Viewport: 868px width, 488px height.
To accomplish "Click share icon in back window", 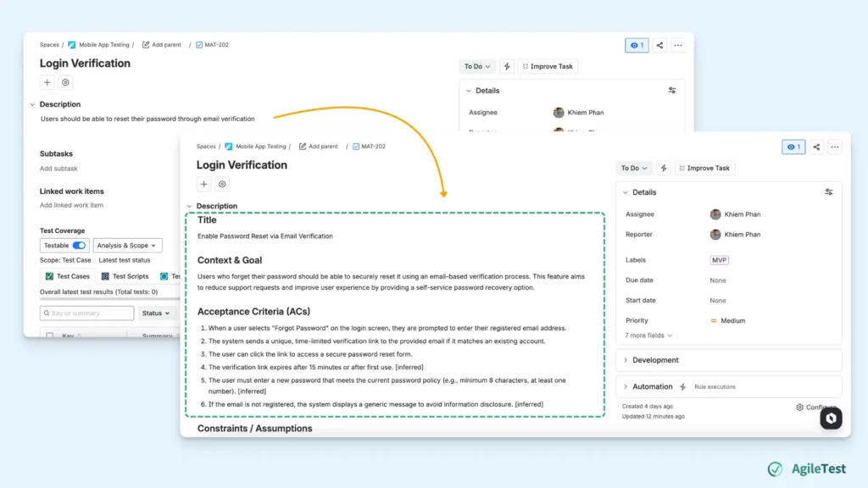I will (x=659, y=46).
